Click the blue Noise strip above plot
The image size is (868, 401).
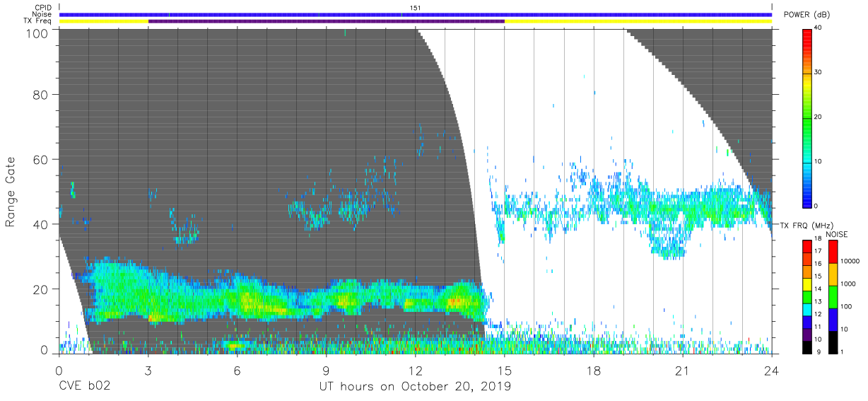pos(416,14)
